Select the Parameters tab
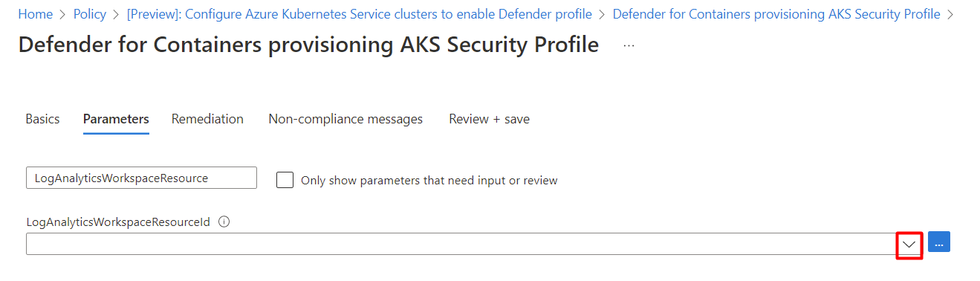Image resolution: width=980 pixels, height=281 pixels. pos(116,119)
